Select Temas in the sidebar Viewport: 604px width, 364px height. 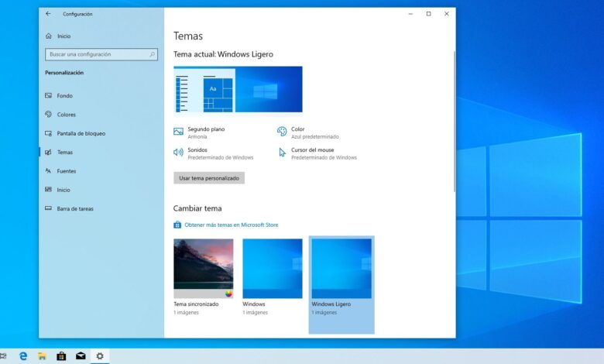[65, 152]
